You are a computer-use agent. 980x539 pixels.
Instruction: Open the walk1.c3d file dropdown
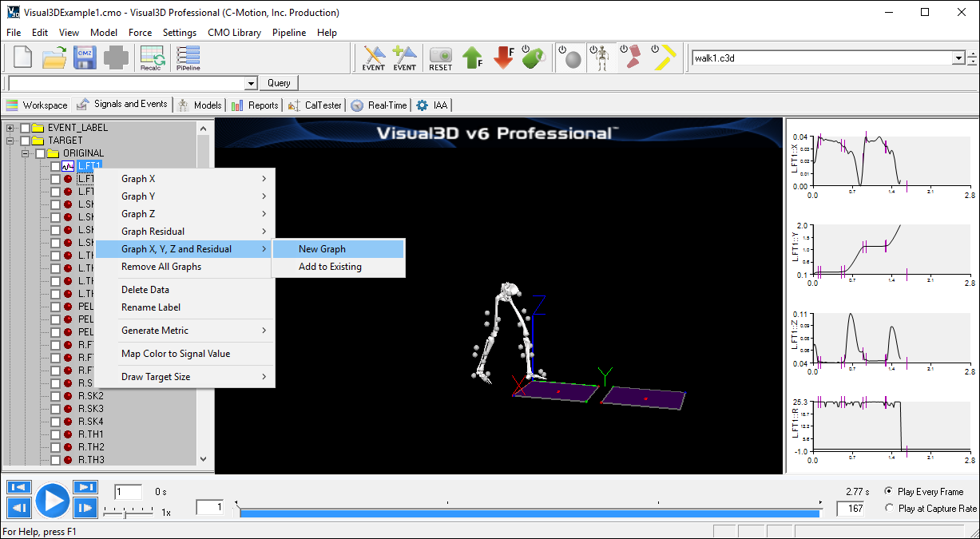pyautogui.click(x=958, y=58)
